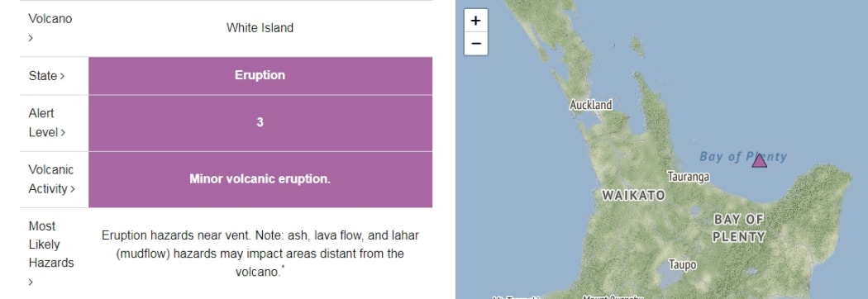The height and width of the screenshot is (299, 868).
Task: Click the BAY OF PLENTY region label
Action: [x=738, y=228]
